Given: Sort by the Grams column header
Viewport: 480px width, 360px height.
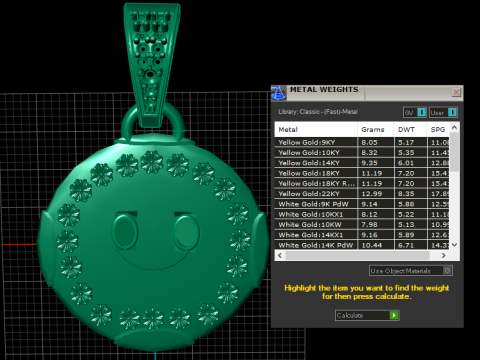Looking at the screenshot, I should (x=376, y=129).
